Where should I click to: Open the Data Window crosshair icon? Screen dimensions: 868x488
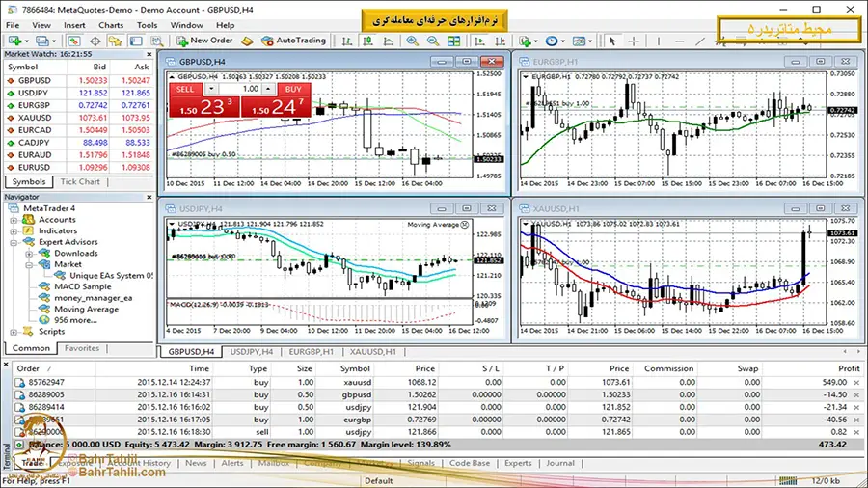[95, 41]
